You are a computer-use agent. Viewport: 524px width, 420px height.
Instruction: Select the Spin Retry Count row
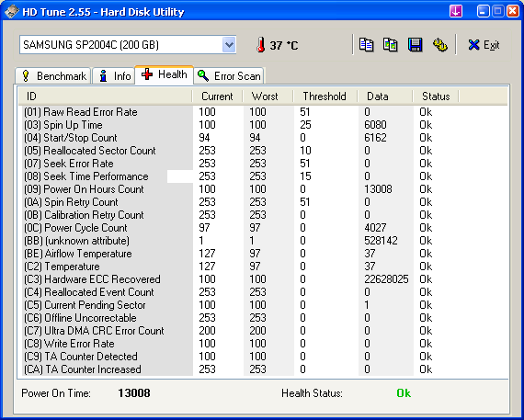tap(263, 202)
